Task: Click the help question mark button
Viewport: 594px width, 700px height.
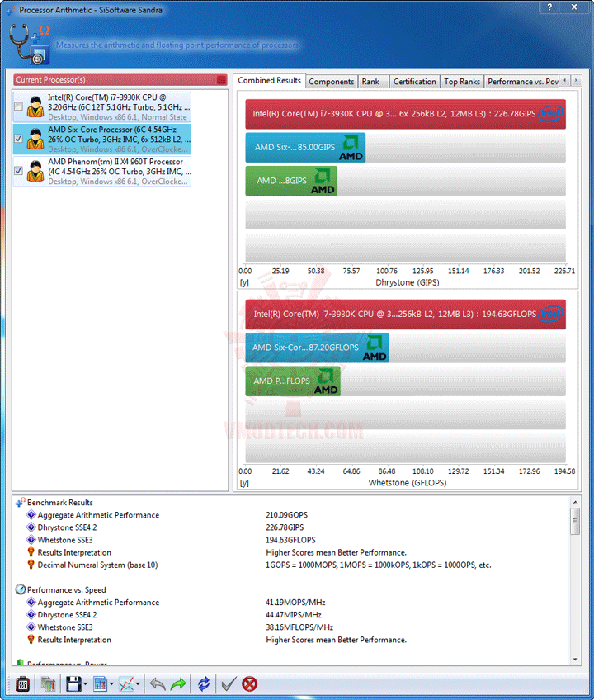Action: click(549, 7)
